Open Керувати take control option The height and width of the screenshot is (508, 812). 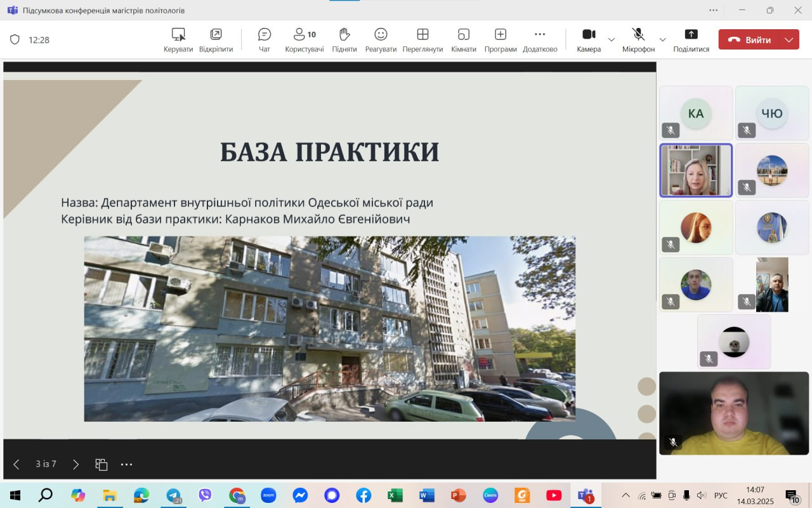(x=178, y=39)
